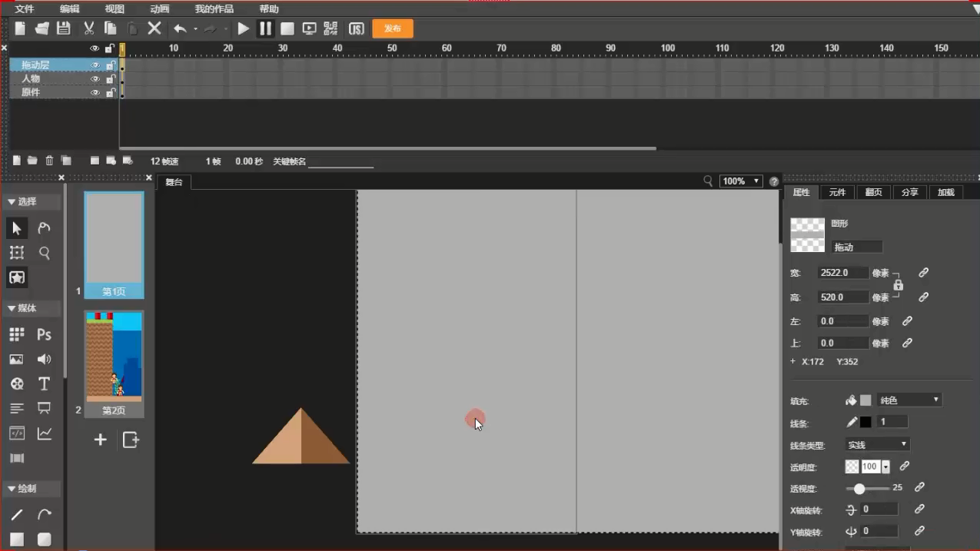Toggle visibility of the 原件 layer
Image resolution: width=980 pixels, height=551 pixels.
(95, 93)
